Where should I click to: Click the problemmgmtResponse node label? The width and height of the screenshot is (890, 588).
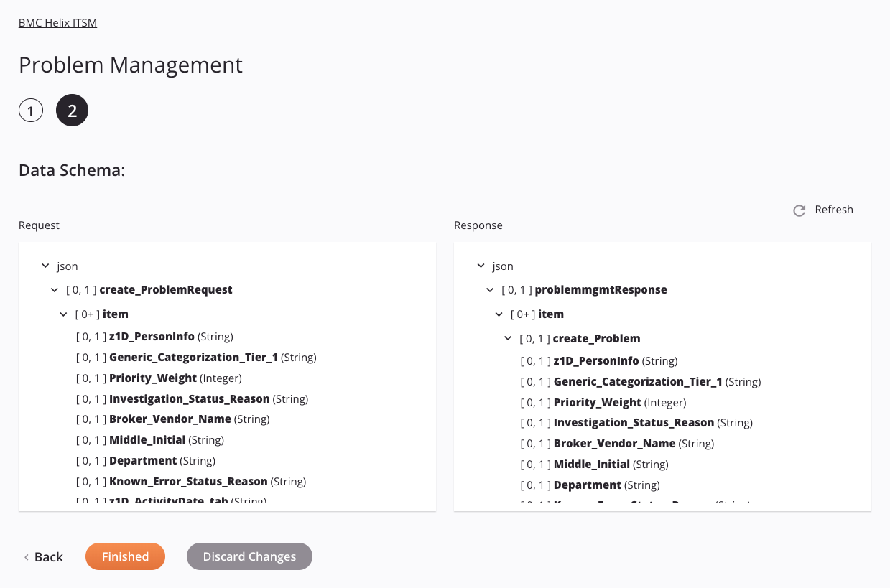coord(601,290)
